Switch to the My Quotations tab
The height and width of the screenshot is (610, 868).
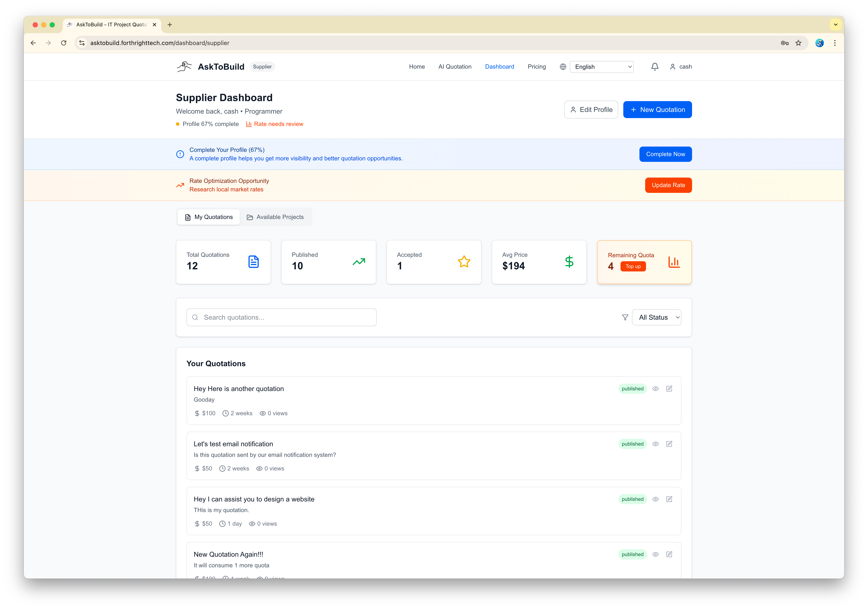tap(209, 217)
